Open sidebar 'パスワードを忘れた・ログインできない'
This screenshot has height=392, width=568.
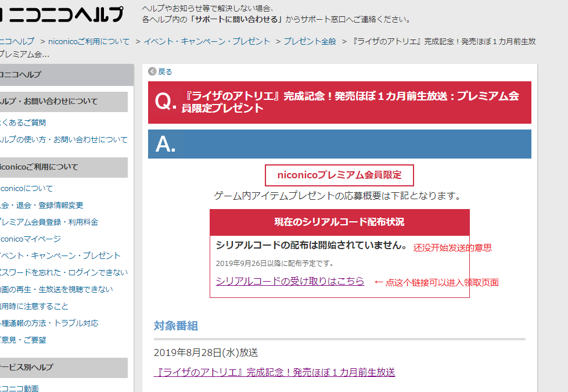click(64, 272)
